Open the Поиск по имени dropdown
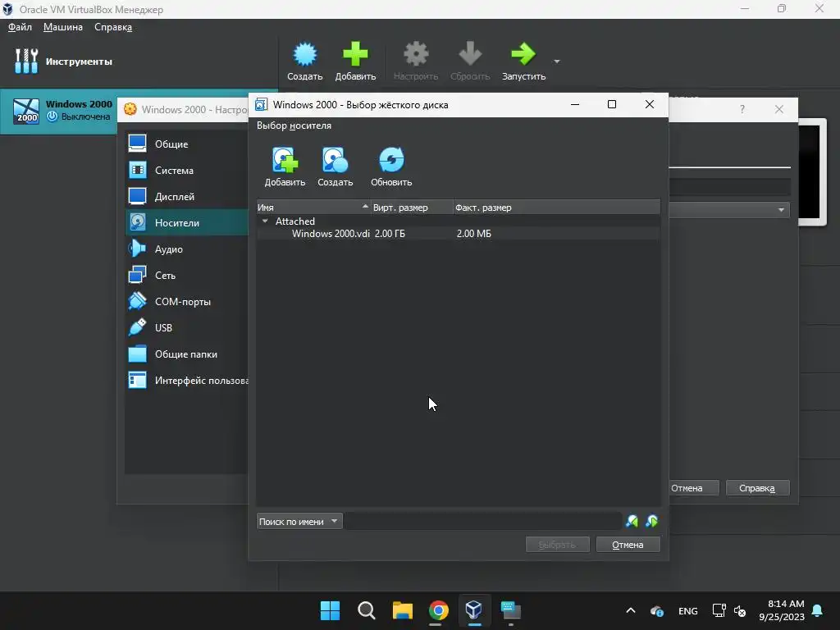Image resolution: width=840 pixels, height=630 pixels. 299,521
